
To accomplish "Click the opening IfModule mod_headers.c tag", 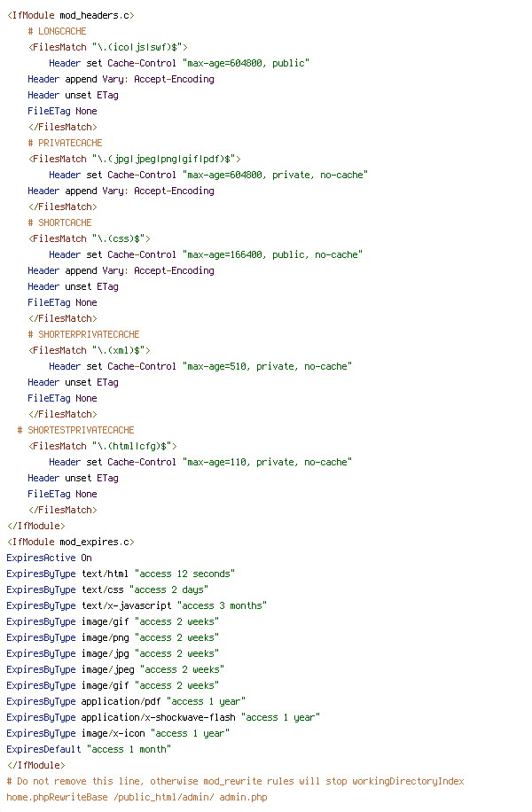I will [x=70, y=16].
